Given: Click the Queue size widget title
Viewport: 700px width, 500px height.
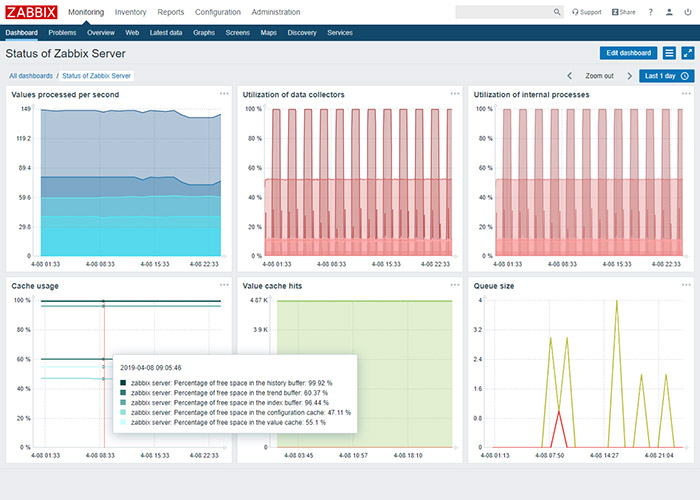Looking at the screenshot, I should tap(494, 286).
